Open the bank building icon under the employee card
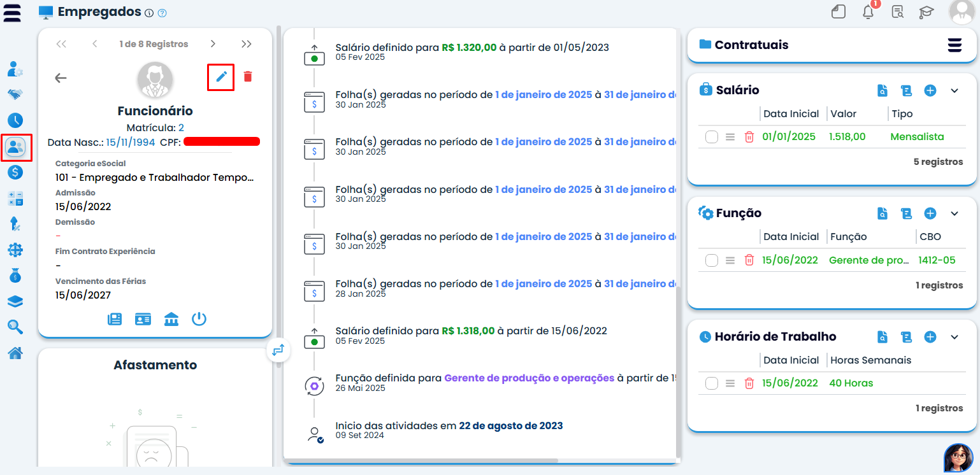This screenshot has width=980, height=475. point(171,319)
